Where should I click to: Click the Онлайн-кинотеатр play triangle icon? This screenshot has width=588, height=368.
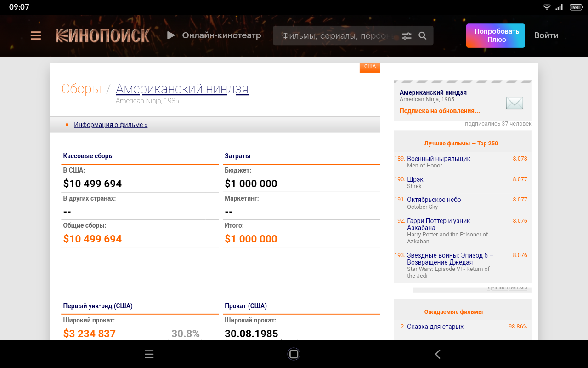click(x=171, y=35)
